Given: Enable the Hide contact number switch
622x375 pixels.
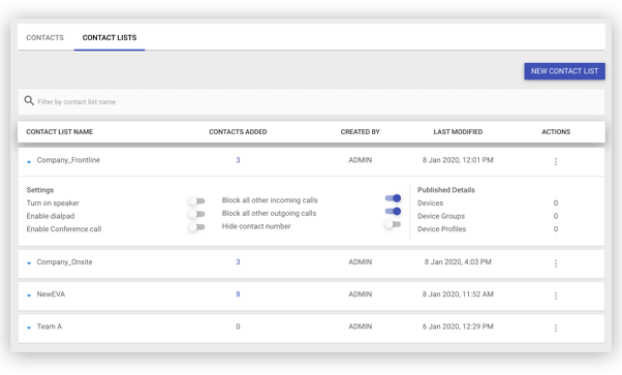Looking at the screenshot, I should click(x=393, y=224).
